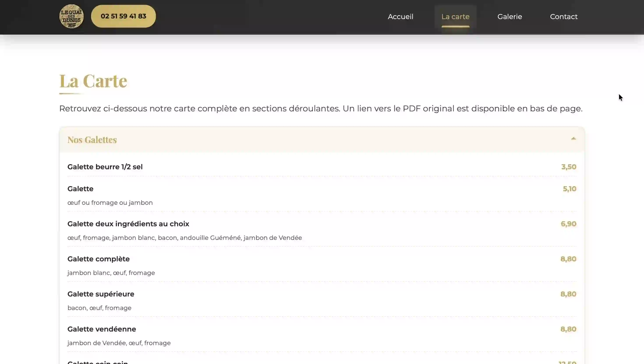Image resolution: width=644 pixels, height=364 pixels.
Task: Select the bacon, œuf, fromage description text
Action: [x=99, y=308]
